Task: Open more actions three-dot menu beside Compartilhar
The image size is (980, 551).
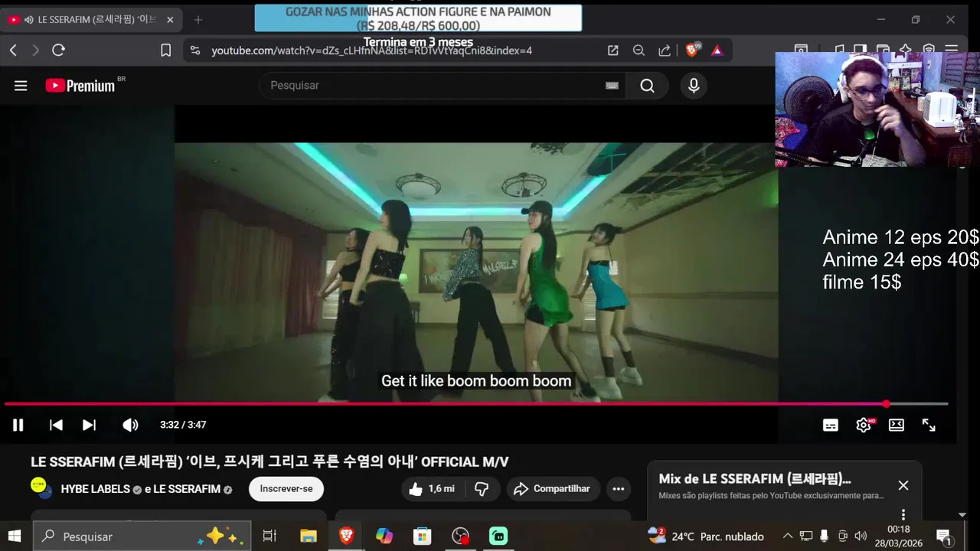Action: click(x=619, y=488)
